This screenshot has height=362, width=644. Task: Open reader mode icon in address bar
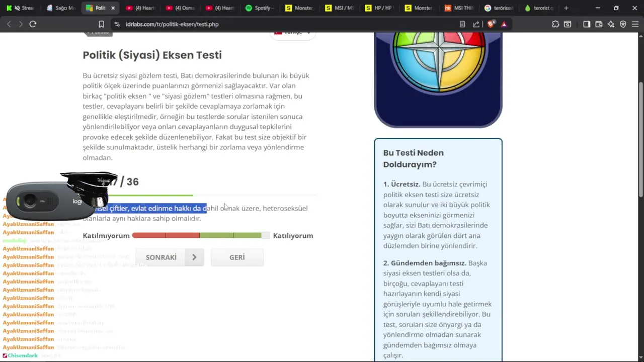coord(462,24)
